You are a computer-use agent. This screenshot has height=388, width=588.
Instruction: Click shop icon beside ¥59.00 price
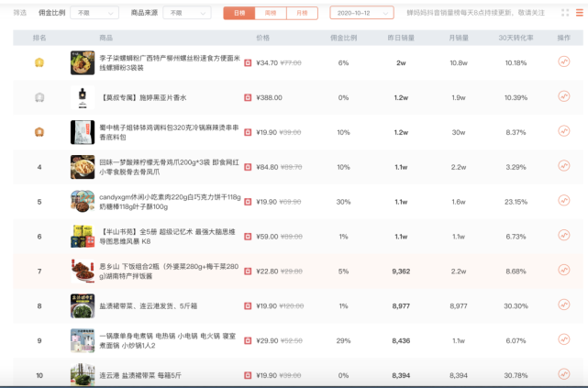[x=248, y=237]
